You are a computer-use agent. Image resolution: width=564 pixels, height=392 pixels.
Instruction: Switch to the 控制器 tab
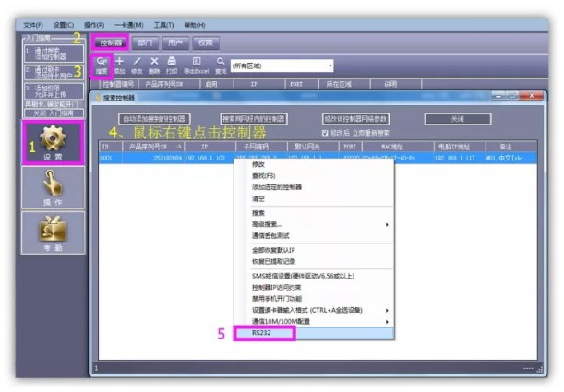click(111, 42)
